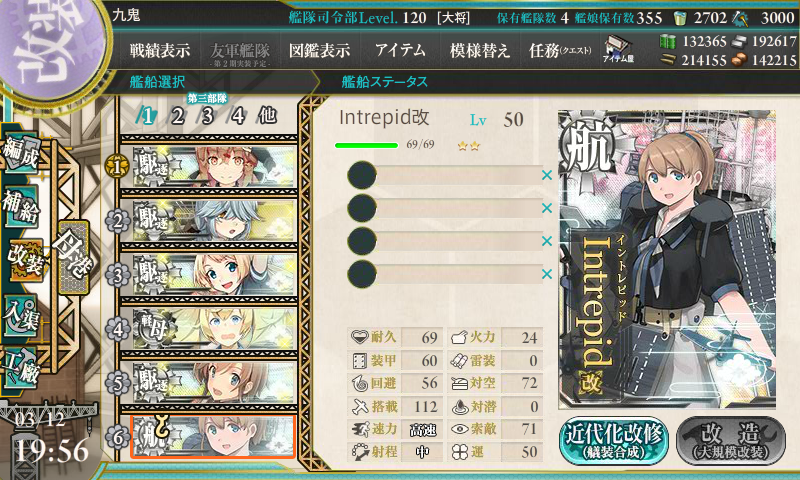800x480 pixels.
Task: Open the 工廠 factory icon
Action: [21, 368]
